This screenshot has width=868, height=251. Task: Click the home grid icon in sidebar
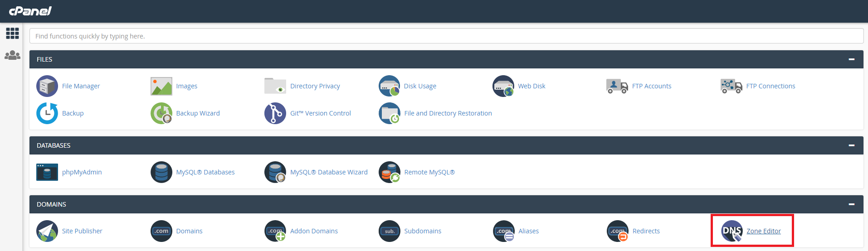tap(12, 33)
